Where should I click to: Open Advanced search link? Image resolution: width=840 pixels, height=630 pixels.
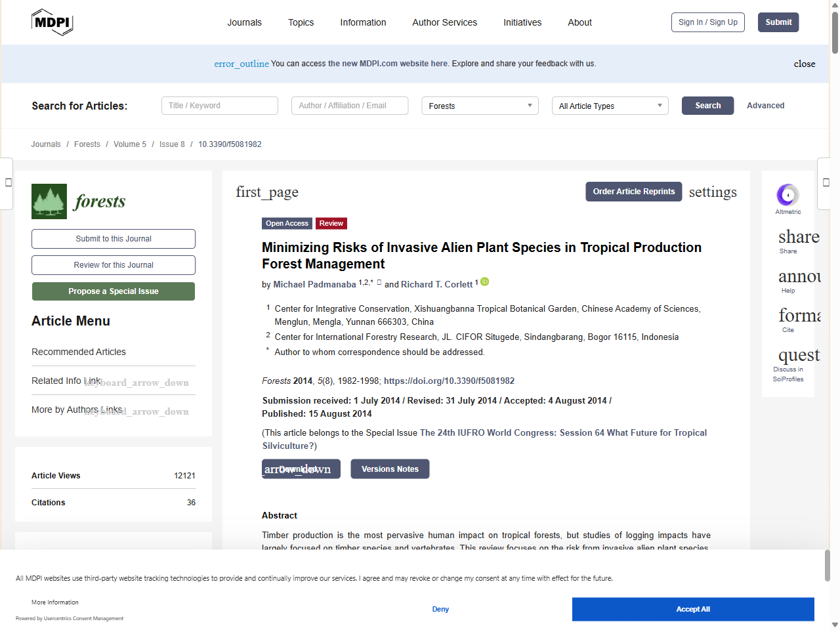click(x=765, y=106)
